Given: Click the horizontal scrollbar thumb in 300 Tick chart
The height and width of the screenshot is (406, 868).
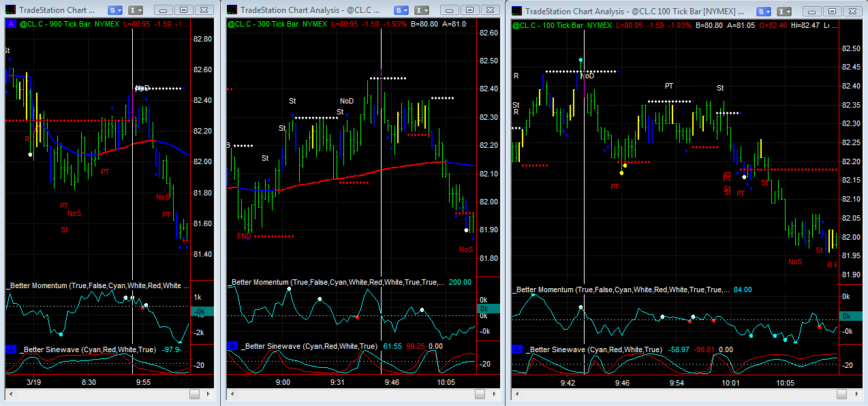Looking at the screenshot, I should 480,393.
